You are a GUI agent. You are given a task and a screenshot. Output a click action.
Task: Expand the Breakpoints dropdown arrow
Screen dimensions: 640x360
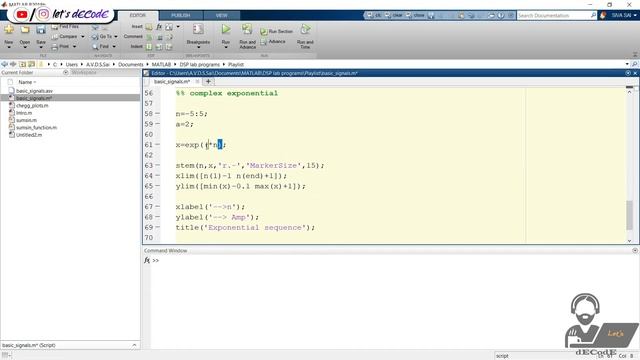[x=198, y=47]
